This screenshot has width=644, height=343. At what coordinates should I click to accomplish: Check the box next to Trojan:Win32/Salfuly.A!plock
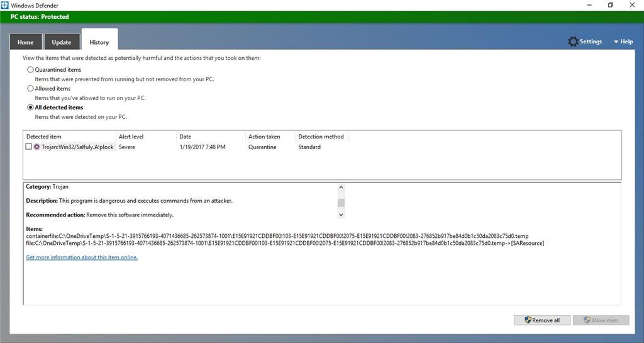pyautogui.click(x=28, y=147)
